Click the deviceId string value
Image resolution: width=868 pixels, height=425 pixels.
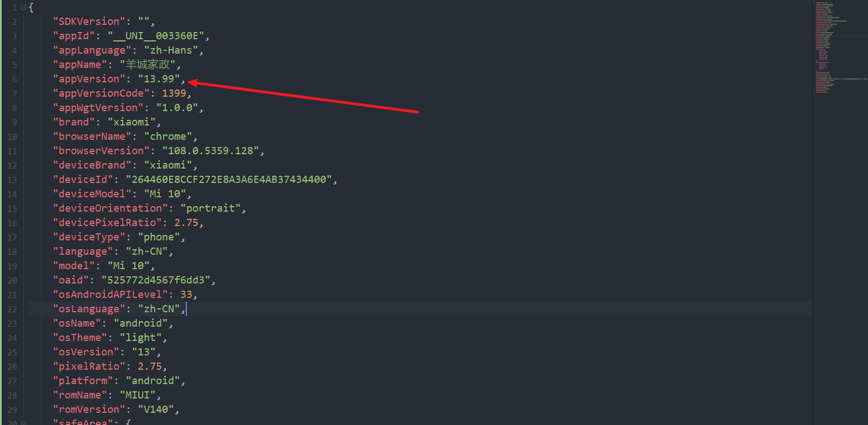tap(229, 180)
